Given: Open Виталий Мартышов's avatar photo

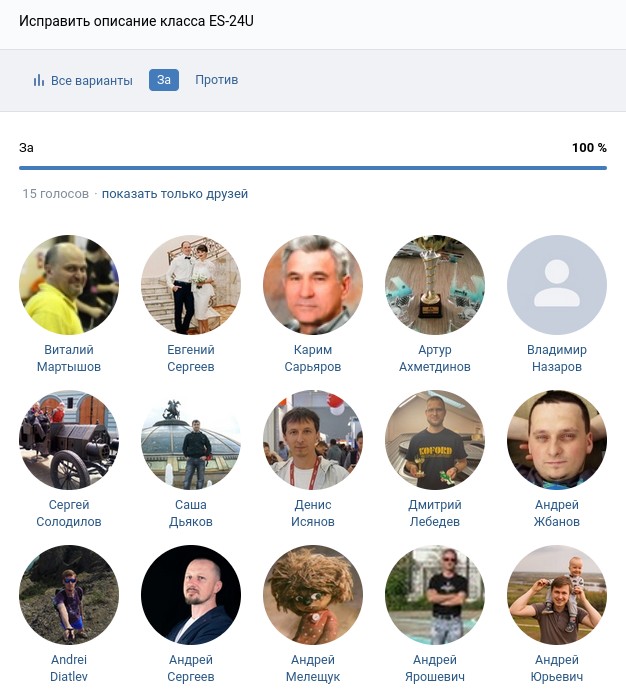Looking at the screenshot, I should 69,285.
